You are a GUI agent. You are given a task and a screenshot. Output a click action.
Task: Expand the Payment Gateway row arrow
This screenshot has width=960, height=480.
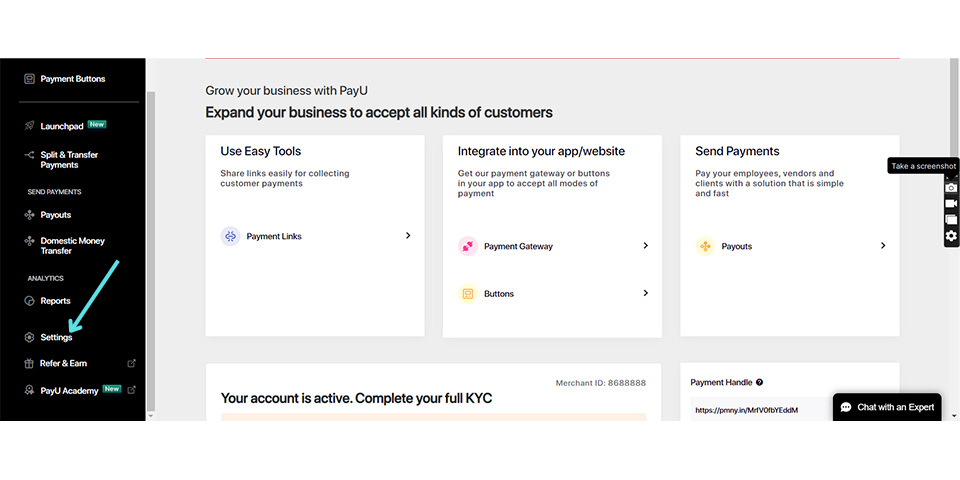645,246
